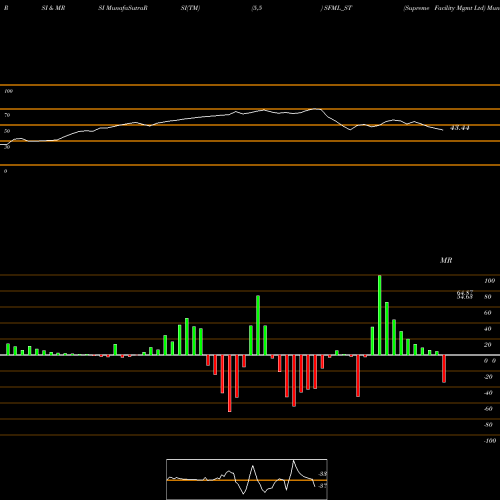
Task: Click the last red bar of MR histogram
Action: 444,369
